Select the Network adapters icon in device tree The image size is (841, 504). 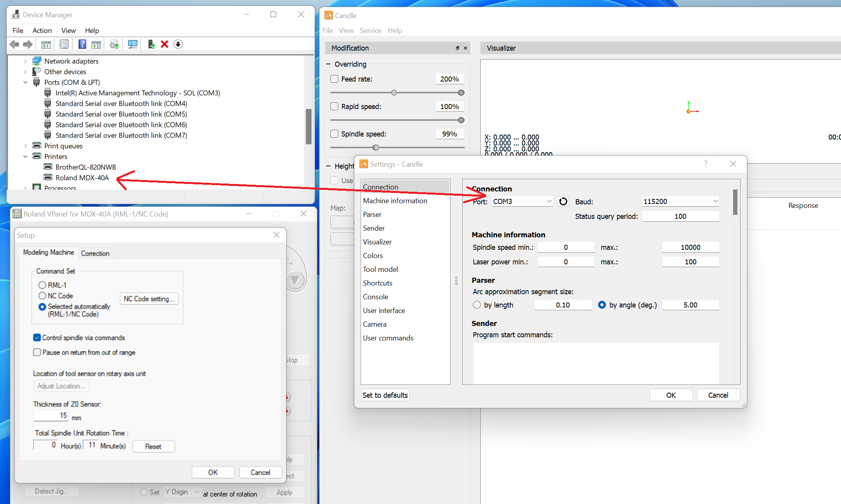coord(37,61)
